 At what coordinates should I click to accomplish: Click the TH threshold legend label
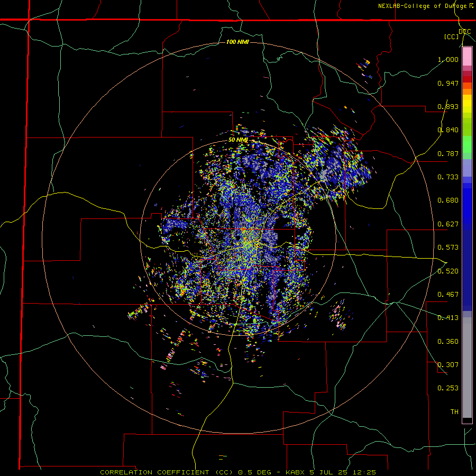click(x=454, y=412)
